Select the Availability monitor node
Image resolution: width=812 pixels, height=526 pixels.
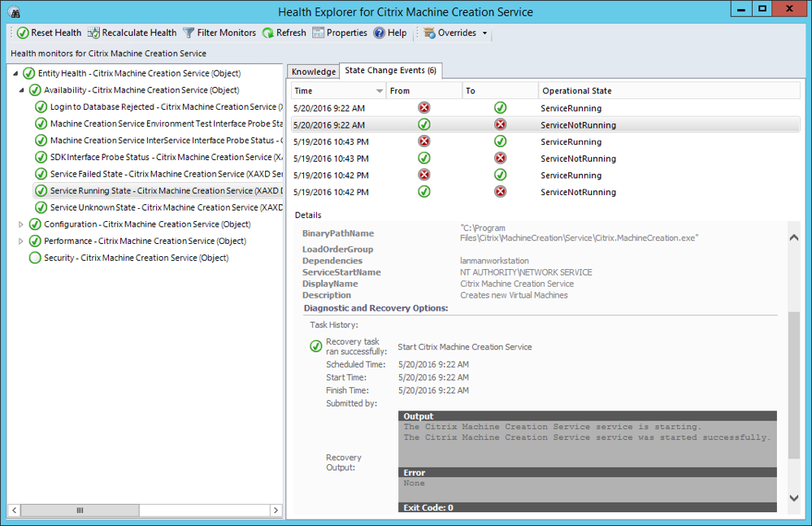click(x=141, y=90)
